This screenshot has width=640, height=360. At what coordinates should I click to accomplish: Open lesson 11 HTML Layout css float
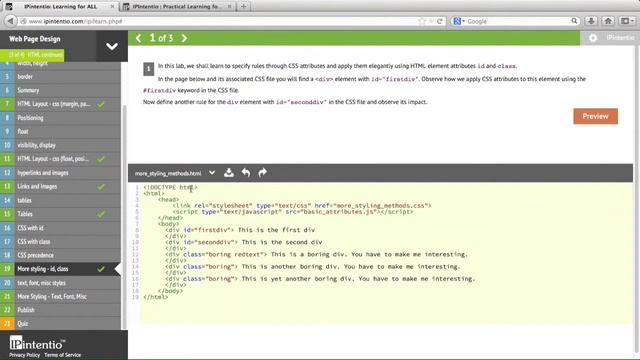pos(60,159)
